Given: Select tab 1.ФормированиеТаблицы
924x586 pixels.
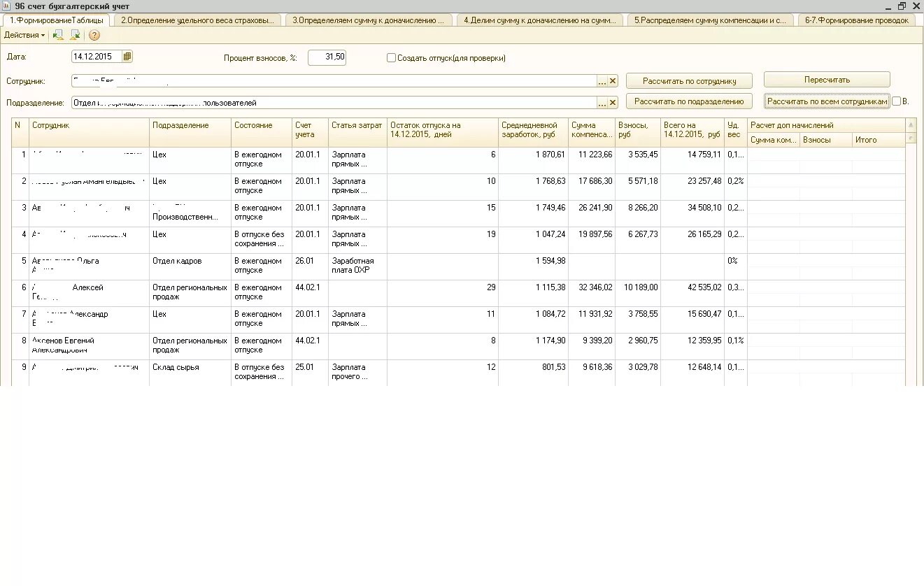Looking at the screenshot, I should [56, 20].
